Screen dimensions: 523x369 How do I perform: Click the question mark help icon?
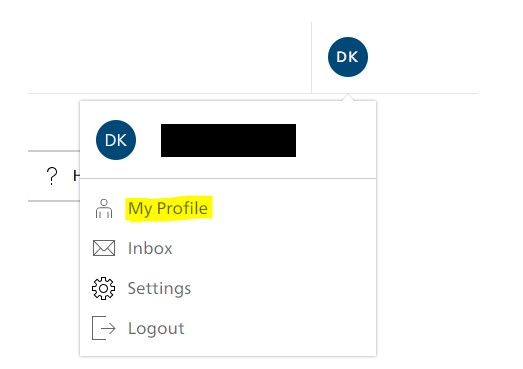[52, 176]
